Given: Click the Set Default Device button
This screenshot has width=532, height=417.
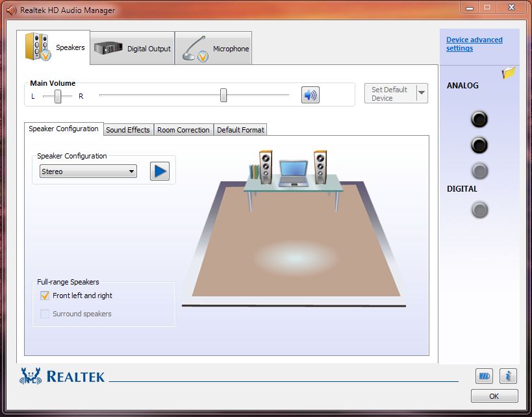Looking at the screenshot, I should [x=390, y=94].
